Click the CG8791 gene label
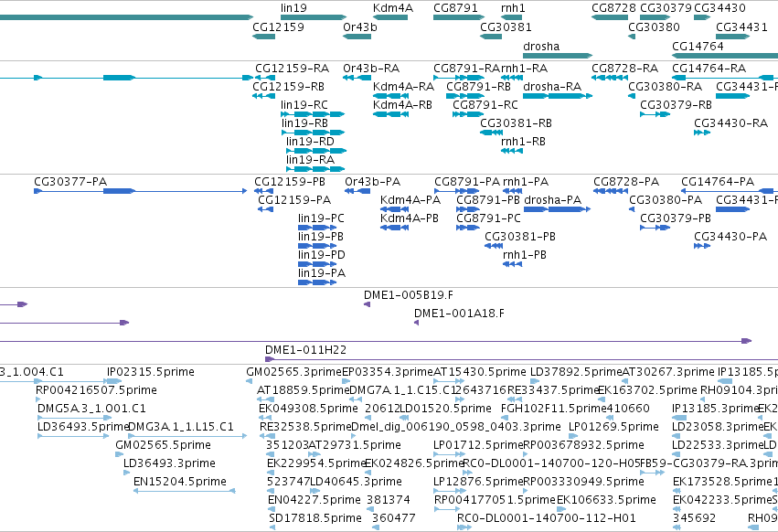 click(455, 8)
